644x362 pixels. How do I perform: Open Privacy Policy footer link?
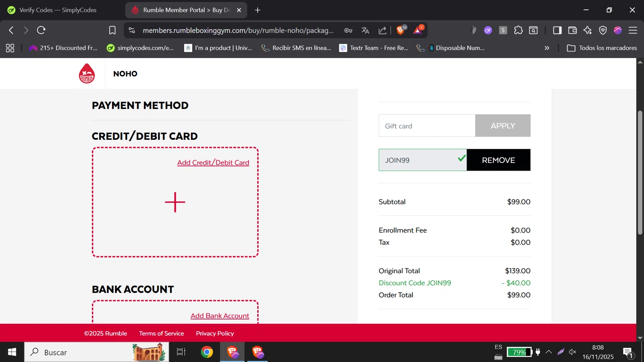(x=215, y=333)
